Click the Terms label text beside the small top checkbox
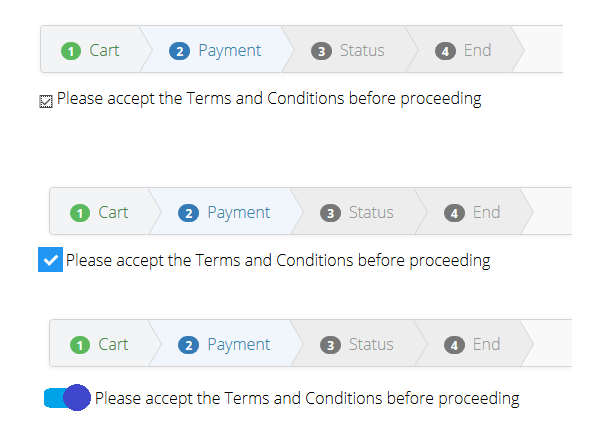603x436 pixels. [x=269, y=99]
